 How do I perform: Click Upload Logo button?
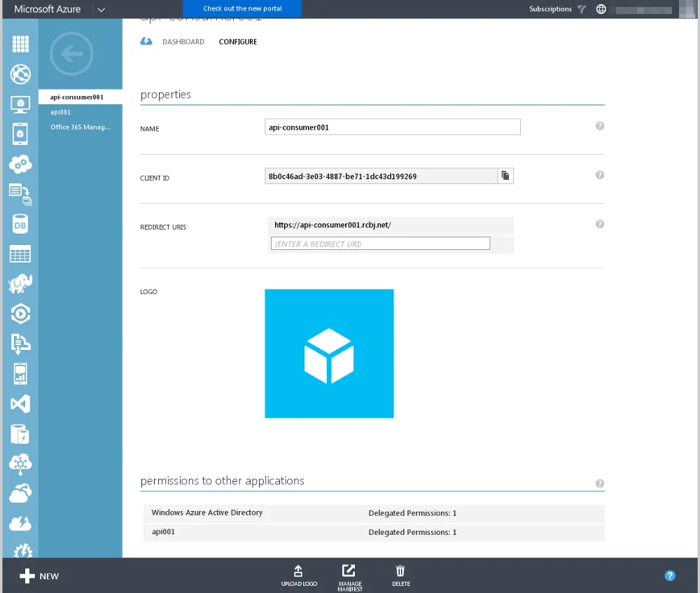coord(299,575)
